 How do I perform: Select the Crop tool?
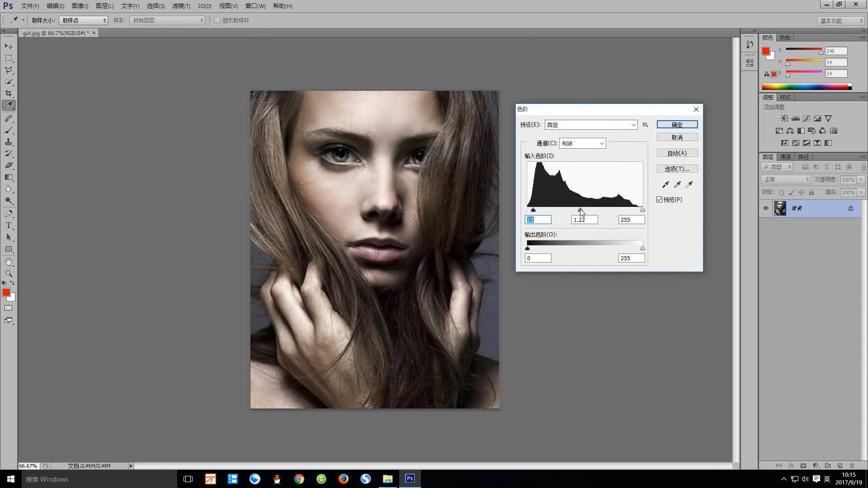tap(9, 94)
